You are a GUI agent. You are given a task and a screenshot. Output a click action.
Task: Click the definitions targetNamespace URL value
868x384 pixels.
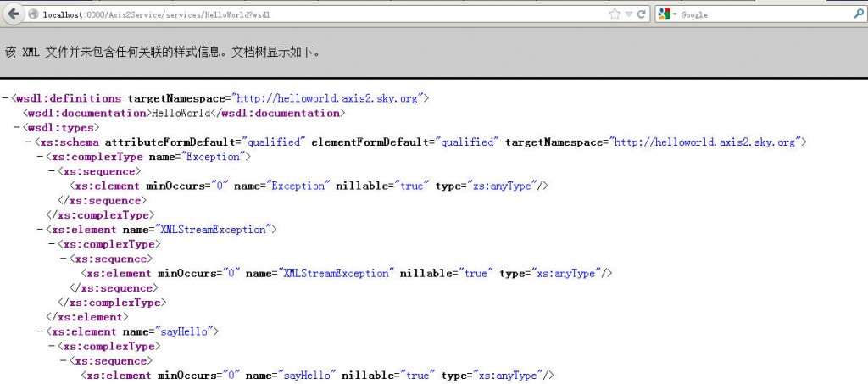coord(327,98)
